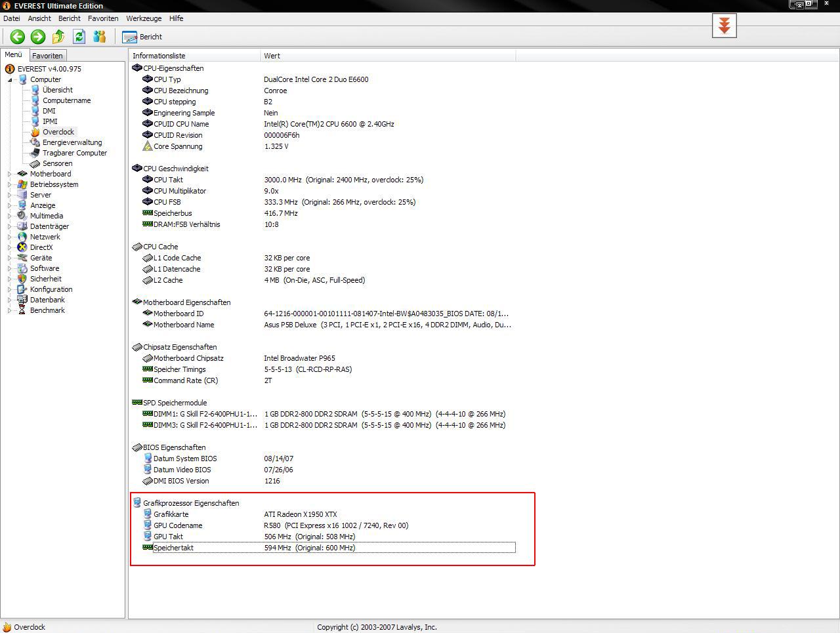
Task: Click the Konfiguration icon in tree
Action: click(22, 289)
